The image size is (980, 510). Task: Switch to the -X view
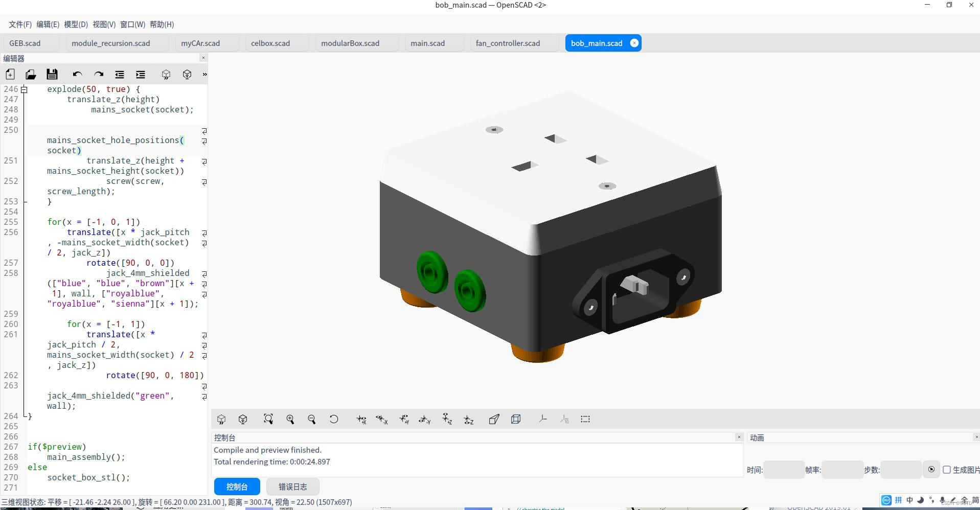coord(382,419)
